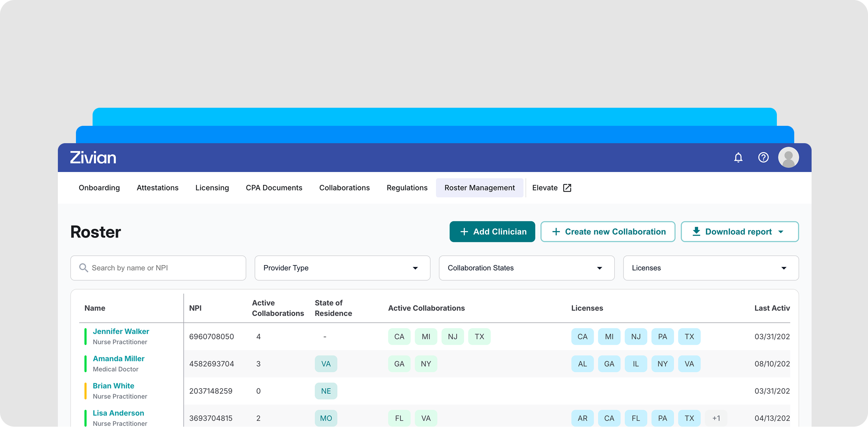
Task: Click Amanda Miller's IL license chip
Action: tap(636, 364)
